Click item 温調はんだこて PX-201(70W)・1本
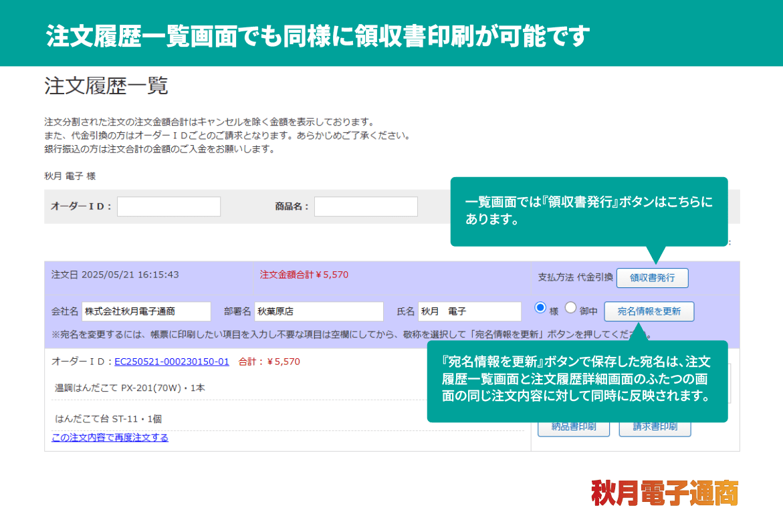Image resolution: width=783 pixels, height=532 pixels. pyautogui.click(x=130, y=388)
